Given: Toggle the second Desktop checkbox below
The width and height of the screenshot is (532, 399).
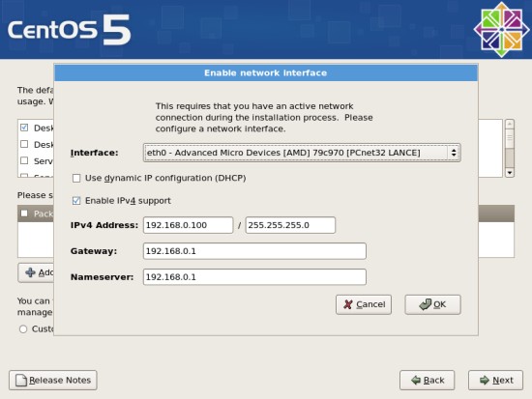Looking at the screenshot, I should pos(24,144).
